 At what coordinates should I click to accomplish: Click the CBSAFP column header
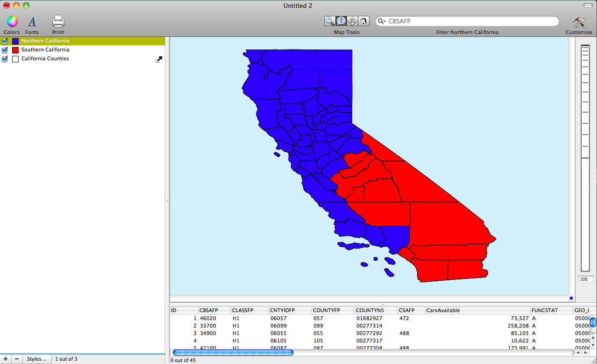click(214, 310)
